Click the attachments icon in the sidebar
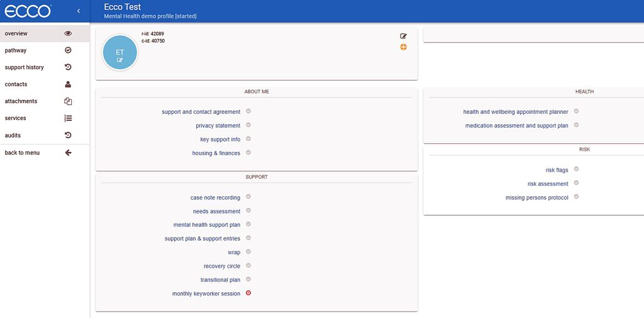Image resolution: width=644 pixels, height=318 pixels. (68, 101)
